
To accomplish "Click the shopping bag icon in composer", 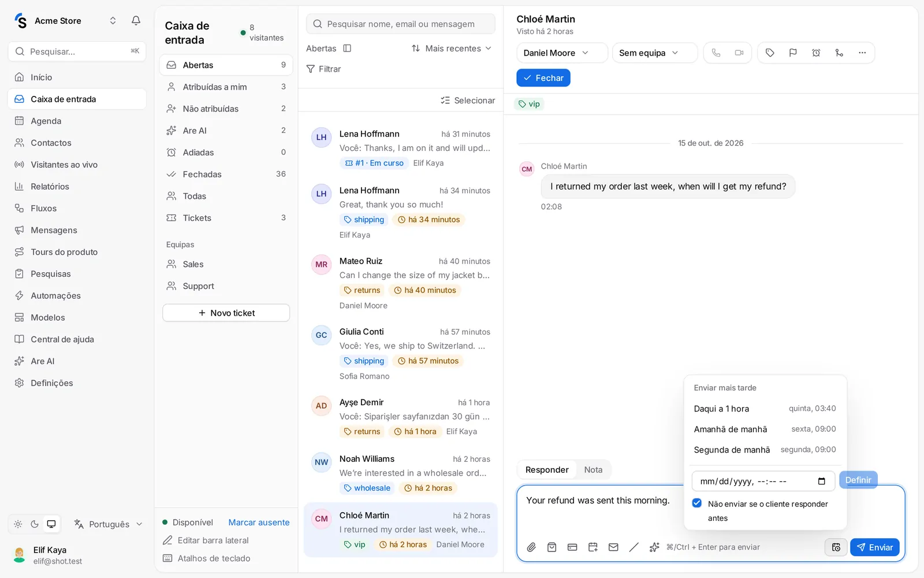I will 552,547.
